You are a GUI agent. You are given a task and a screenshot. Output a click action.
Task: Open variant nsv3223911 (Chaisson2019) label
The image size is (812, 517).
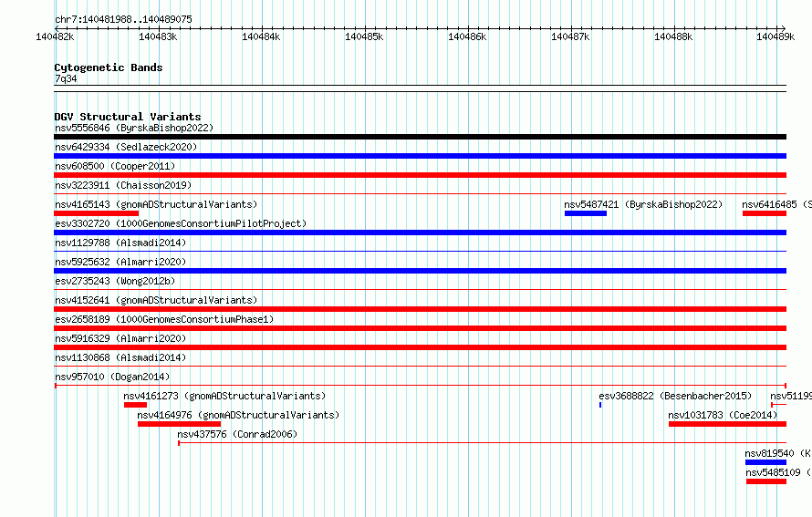coord(123,185)
